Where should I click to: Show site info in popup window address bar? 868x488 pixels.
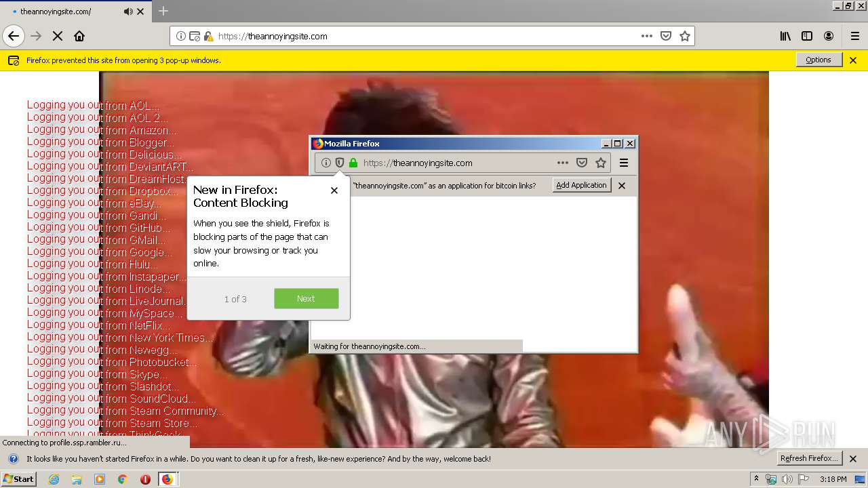point(325,163)
